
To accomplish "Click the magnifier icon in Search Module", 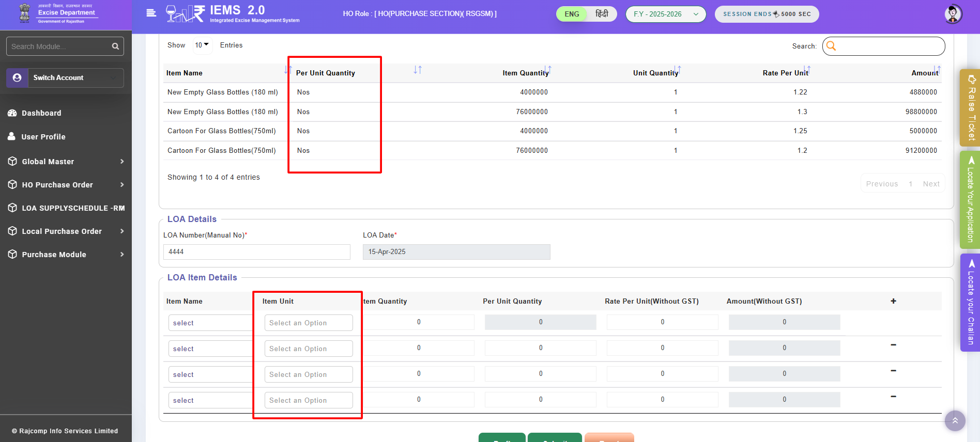I will [x=115, y=46].
